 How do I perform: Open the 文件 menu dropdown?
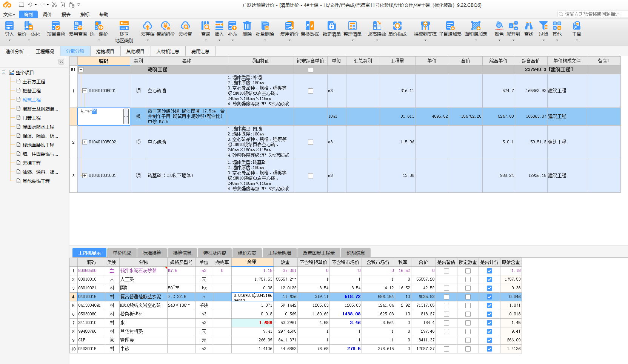[x=9, y=14]
